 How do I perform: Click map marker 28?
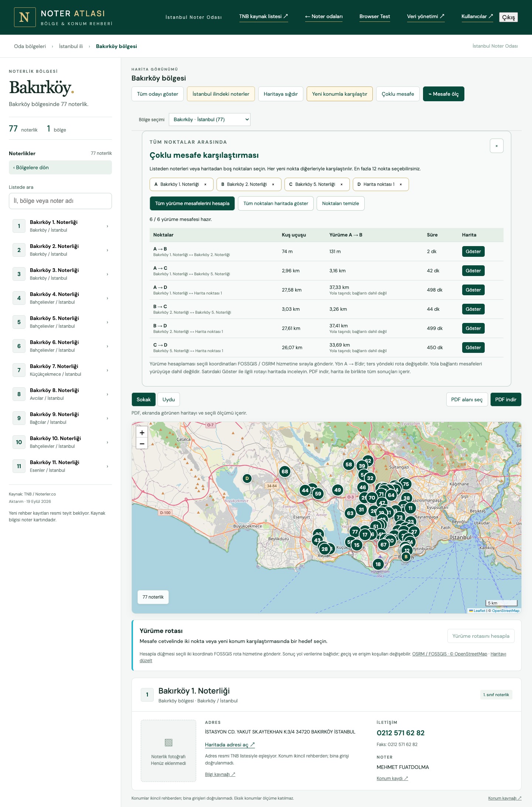click(324, 549)
